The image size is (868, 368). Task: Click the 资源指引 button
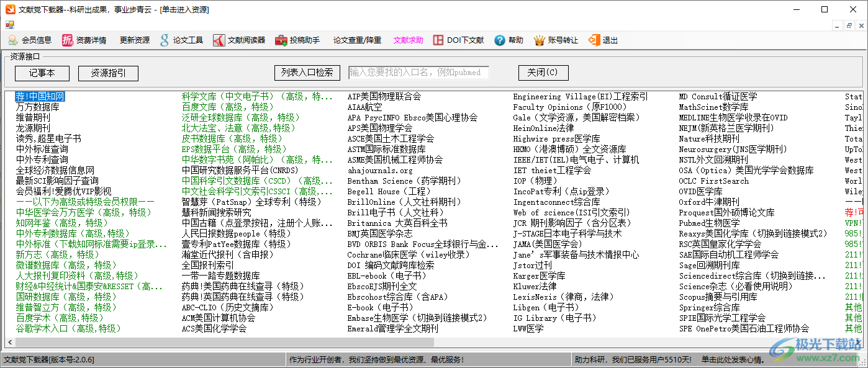click(108, 73)
